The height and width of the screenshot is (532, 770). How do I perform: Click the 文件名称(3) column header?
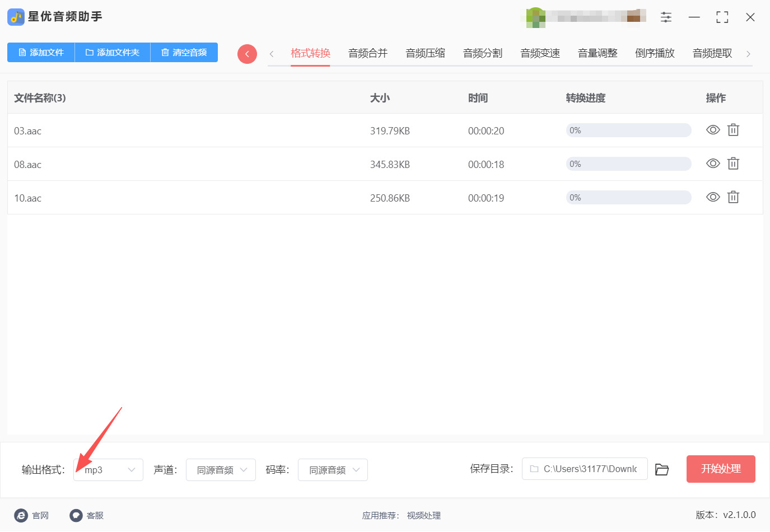pyautogui.click(x=40, y=98)
